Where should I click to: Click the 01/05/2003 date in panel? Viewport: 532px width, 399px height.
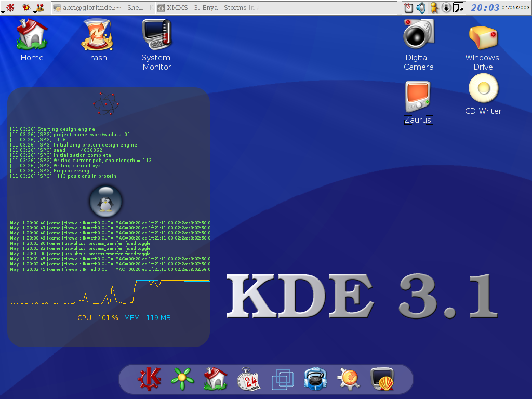515,7
